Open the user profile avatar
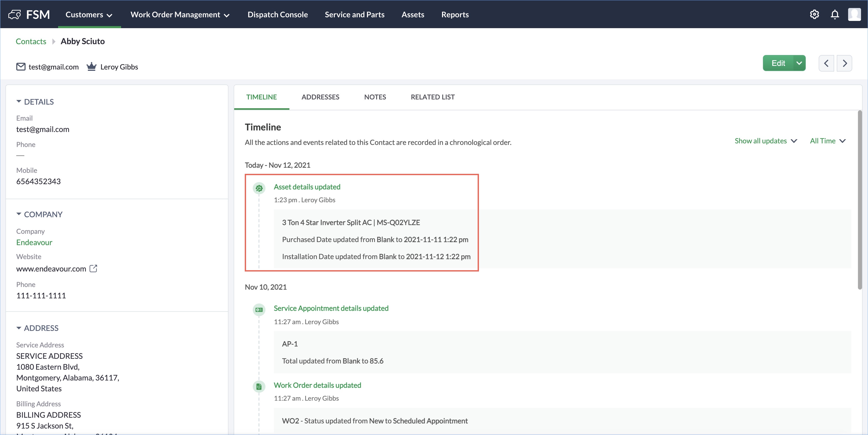The width and height of the screenshot is (868, 435). coord(854,14)
